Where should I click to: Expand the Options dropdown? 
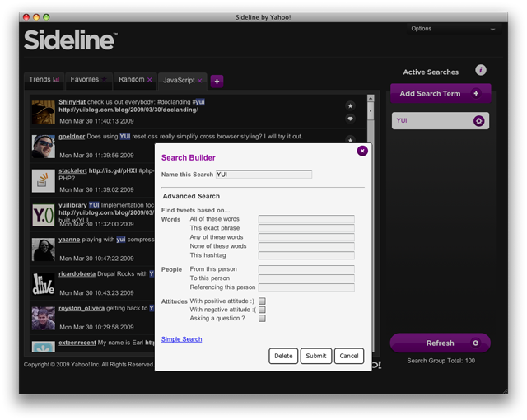(453, 29)
